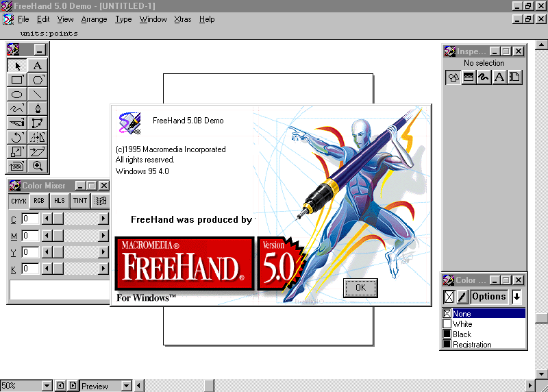
Task: Toggle the stroke selector in Color List
Action: 462,297
